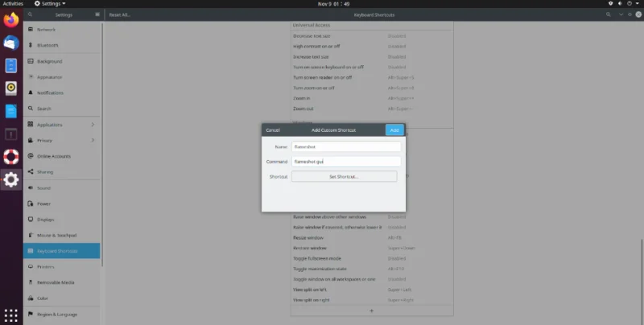644x325 pixels.
Task: Open Sound settings
Action: (x=62, y=188)
